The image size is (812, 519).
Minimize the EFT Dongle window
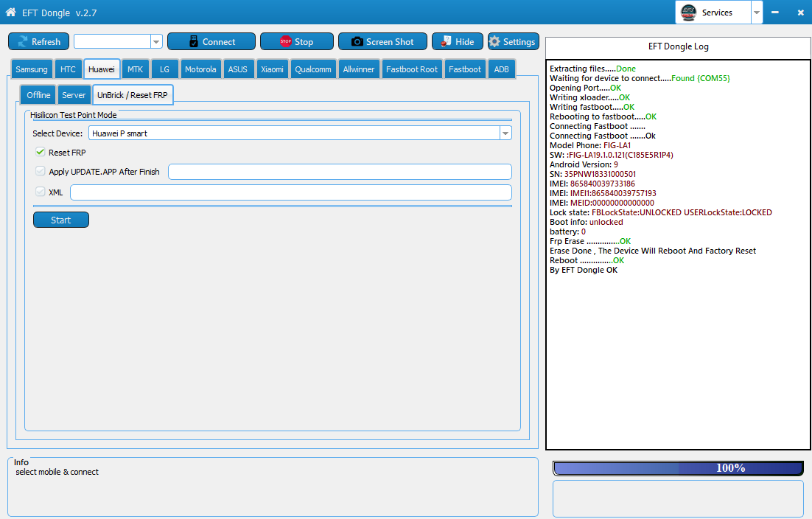(x=774, y=13)
